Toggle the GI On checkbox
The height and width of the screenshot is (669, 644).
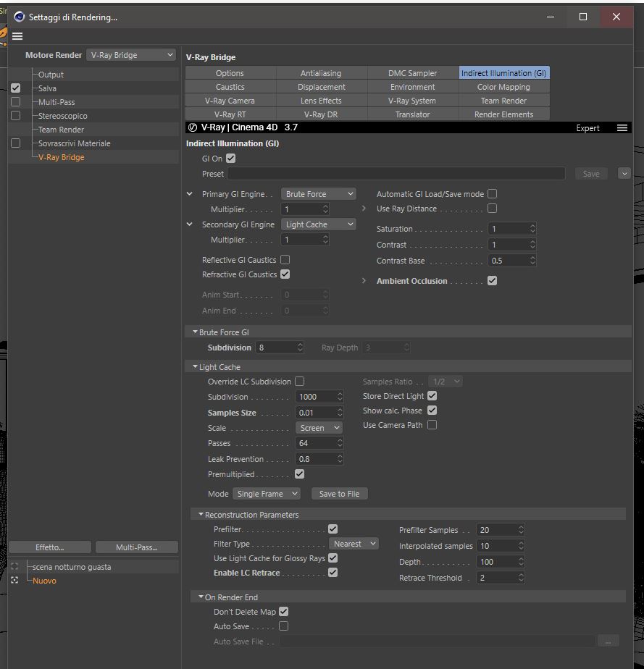231,159
